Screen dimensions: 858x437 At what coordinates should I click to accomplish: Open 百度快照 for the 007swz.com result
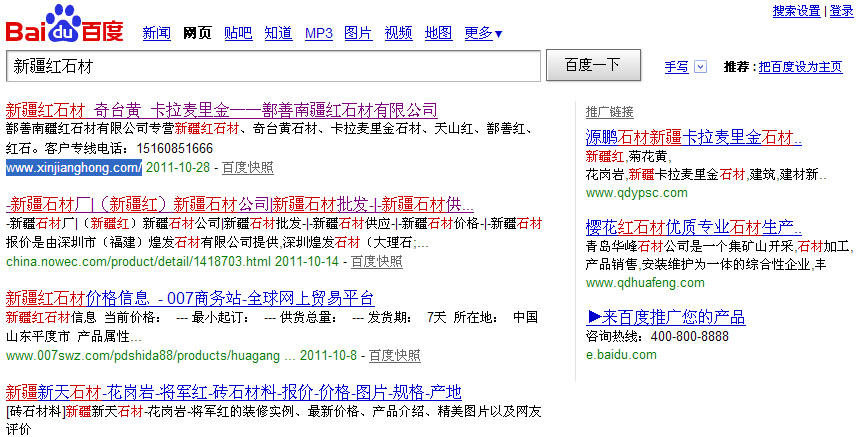click(395, 356)
